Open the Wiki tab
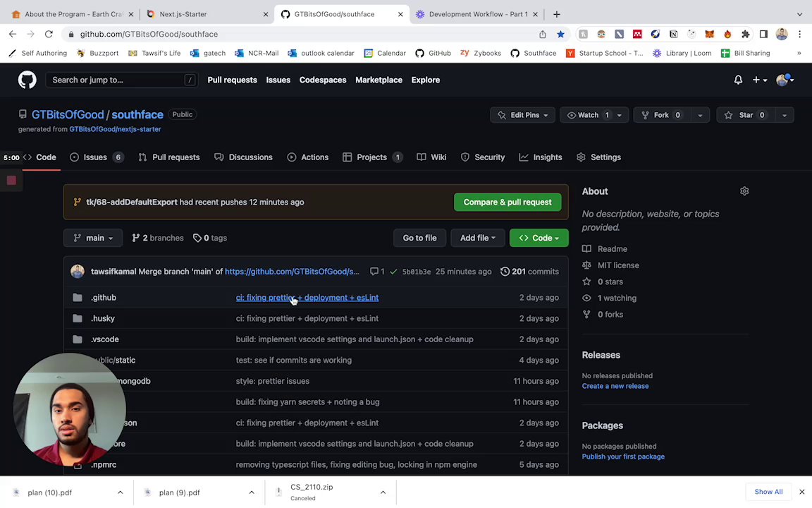Image resolution: width=812 pixels, height=508 pixels. tap(431, 157)
